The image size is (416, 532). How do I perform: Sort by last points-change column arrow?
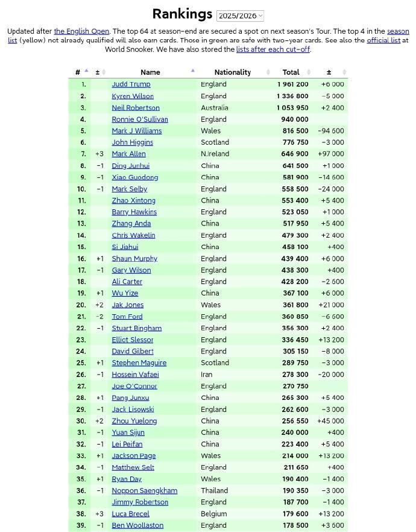pyautogui.click(x=345, y=72)
